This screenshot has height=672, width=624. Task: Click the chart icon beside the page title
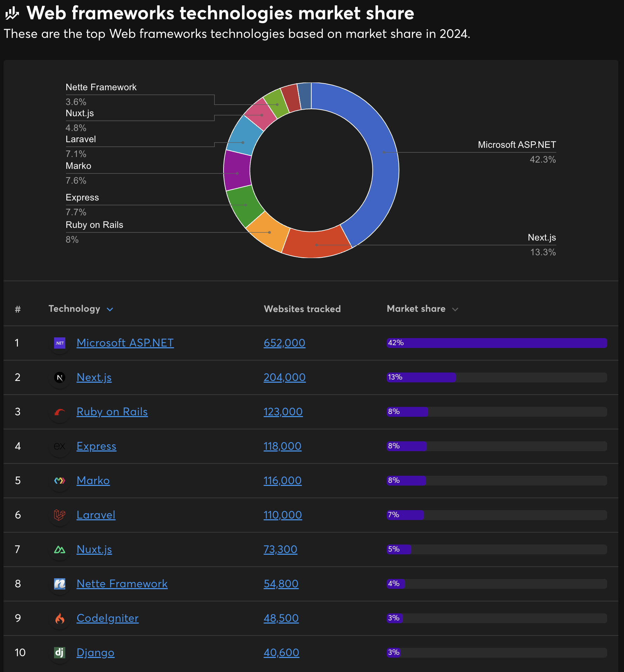(12, 13)
